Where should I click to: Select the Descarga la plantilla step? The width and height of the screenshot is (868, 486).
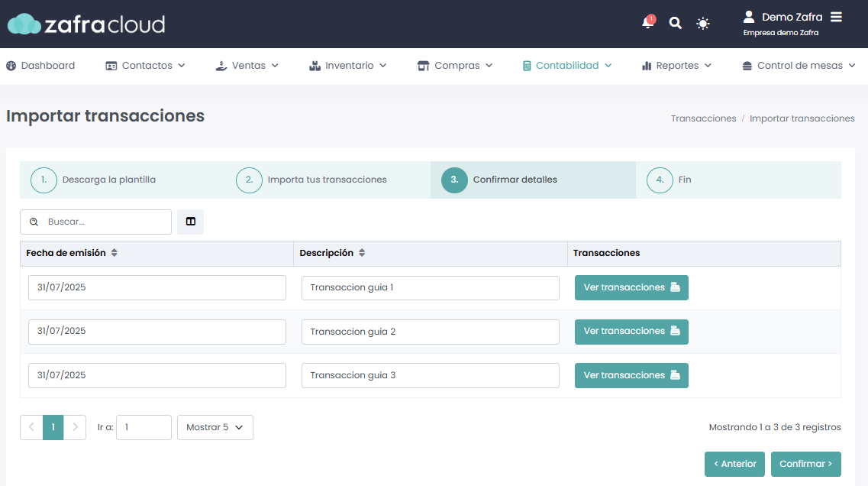(122, 180)
